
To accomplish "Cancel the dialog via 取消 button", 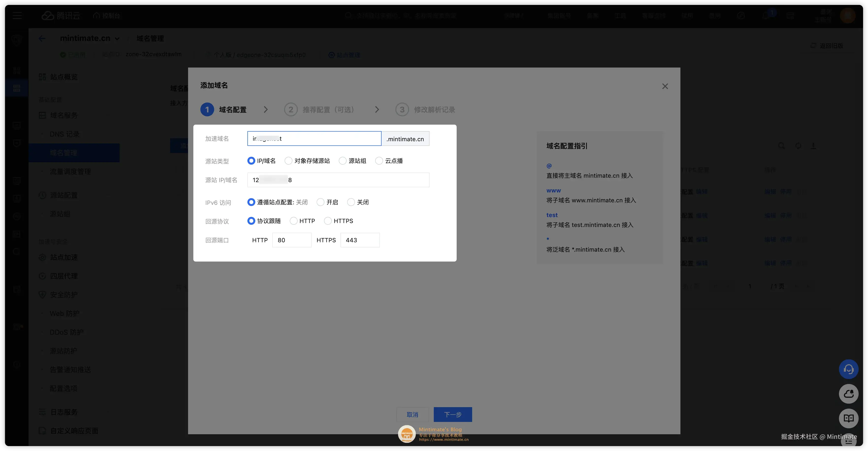I will coord(412,415).
